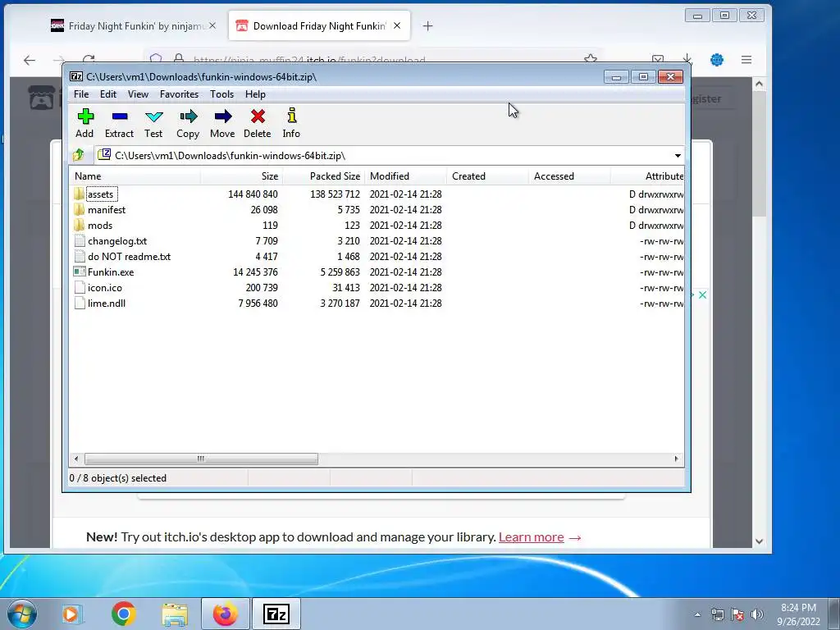Image resolution: width=840 pixels, height=630 pixels.
Task: Open the Favorites menu
Action: pos(179,94)
